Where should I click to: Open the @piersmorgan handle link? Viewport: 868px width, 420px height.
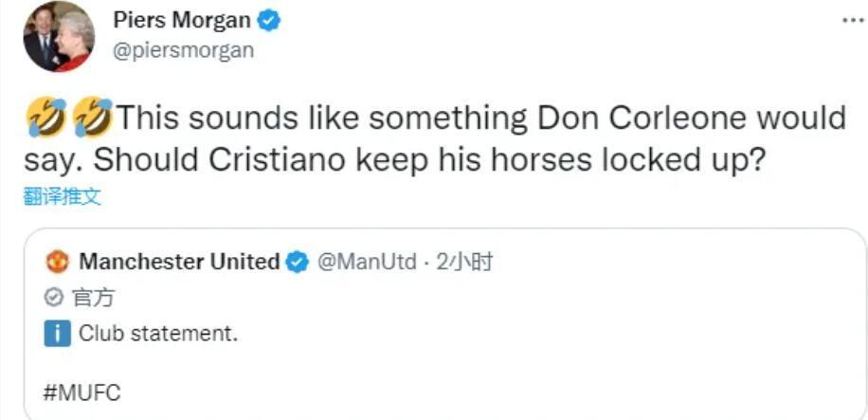coord(184,50)
